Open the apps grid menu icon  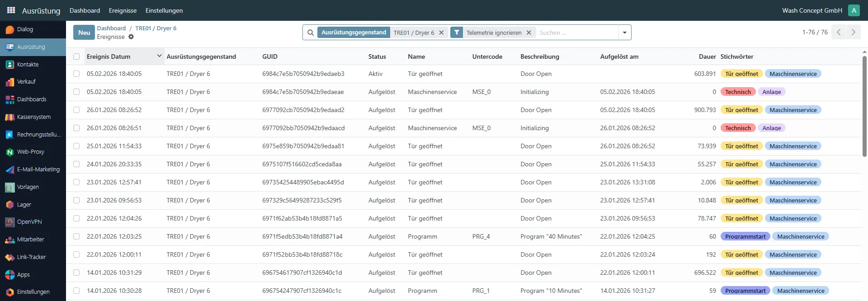pos(11,10)
